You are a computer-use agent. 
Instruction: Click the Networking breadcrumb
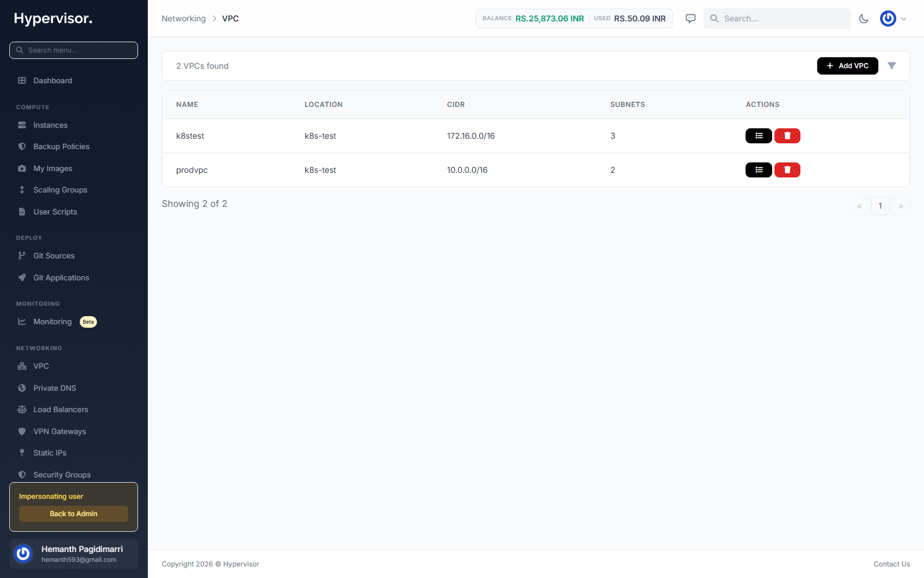(184, 18)
